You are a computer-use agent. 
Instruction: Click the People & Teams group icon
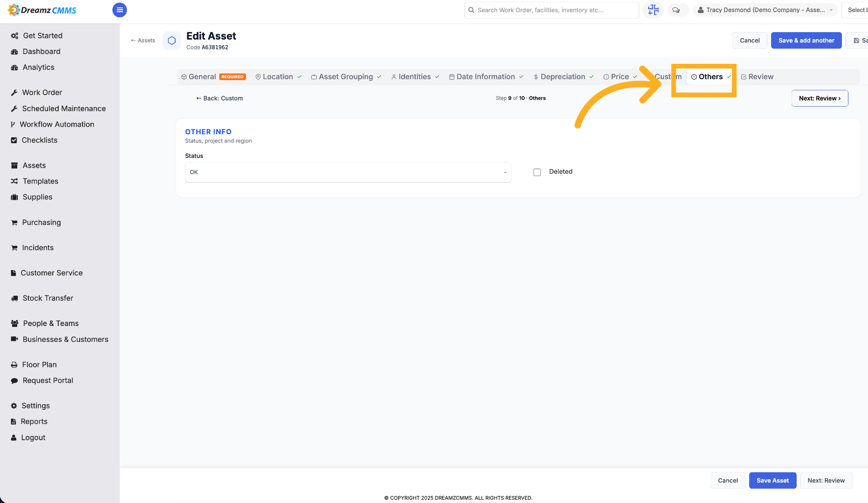point(14,323)
